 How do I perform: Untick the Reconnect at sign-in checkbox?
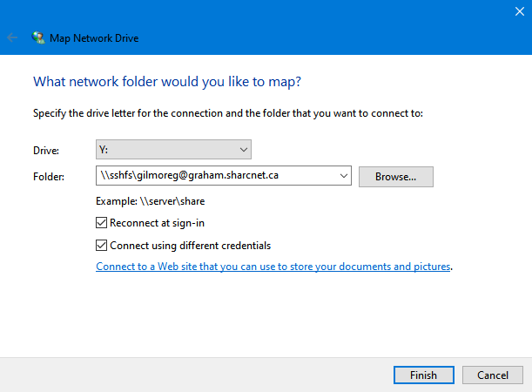(x=102, y=223)
